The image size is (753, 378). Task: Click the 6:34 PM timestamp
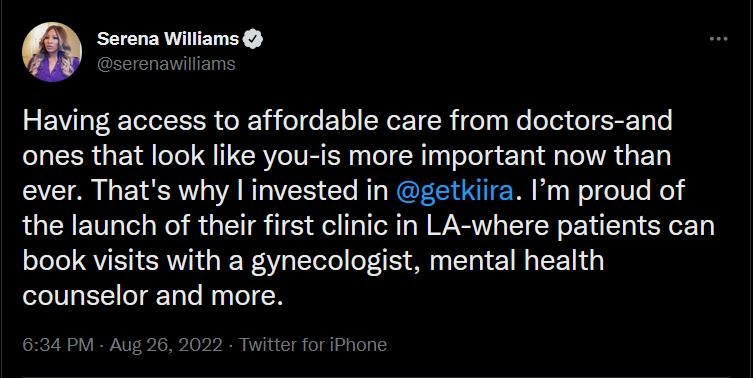[58, 344]
